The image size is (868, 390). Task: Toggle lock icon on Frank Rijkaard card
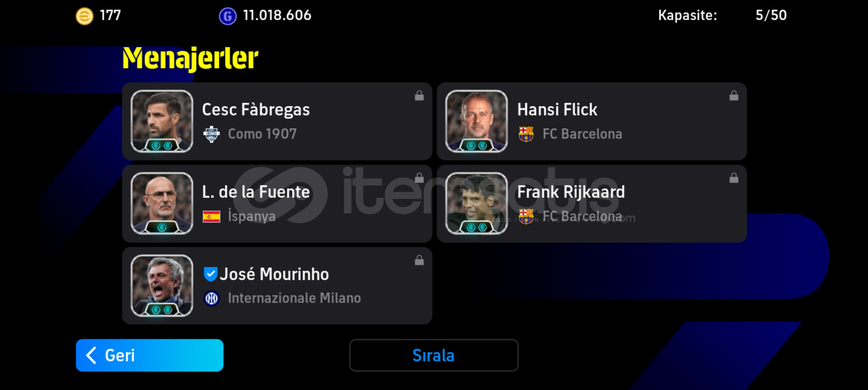tap(734, 178)
